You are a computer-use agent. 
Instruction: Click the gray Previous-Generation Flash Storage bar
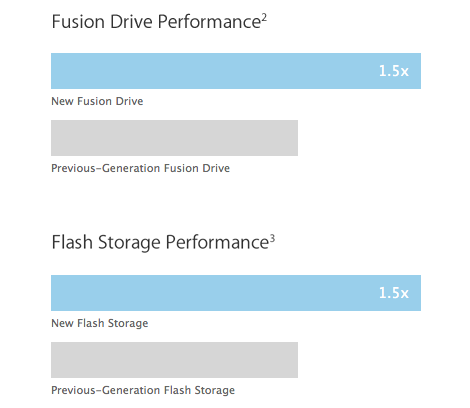click(x=174, y=360)
